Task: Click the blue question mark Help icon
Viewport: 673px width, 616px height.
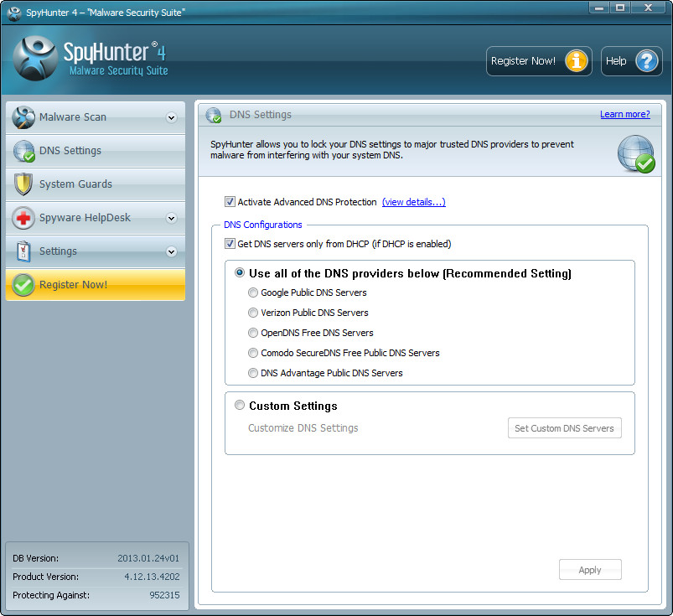Action: (x=646, y=61)
